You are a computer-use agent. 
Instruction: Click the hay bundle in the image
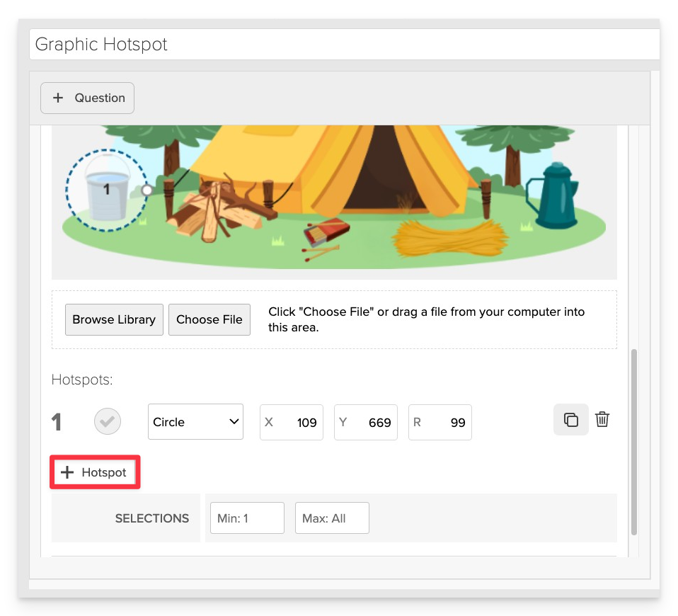(x=450, y=238)
